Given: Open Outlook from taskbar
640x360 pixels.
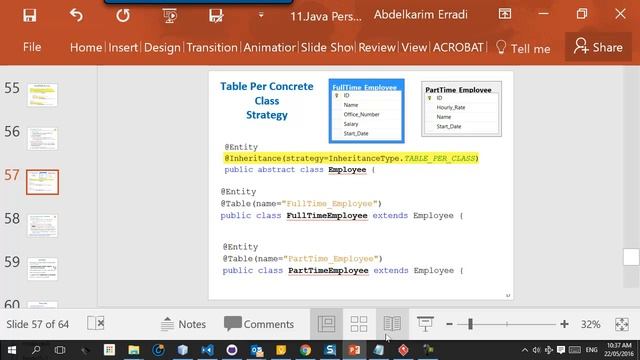Looking at the screenshot, I should [x=257, y=350].
